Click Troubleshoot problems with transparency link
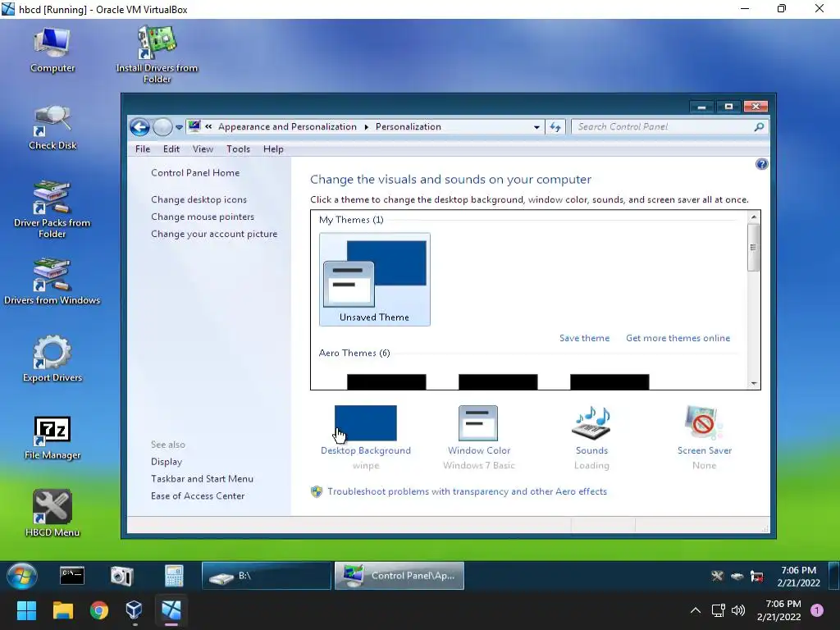Screen dimensions: 840x630 (467, 491)
